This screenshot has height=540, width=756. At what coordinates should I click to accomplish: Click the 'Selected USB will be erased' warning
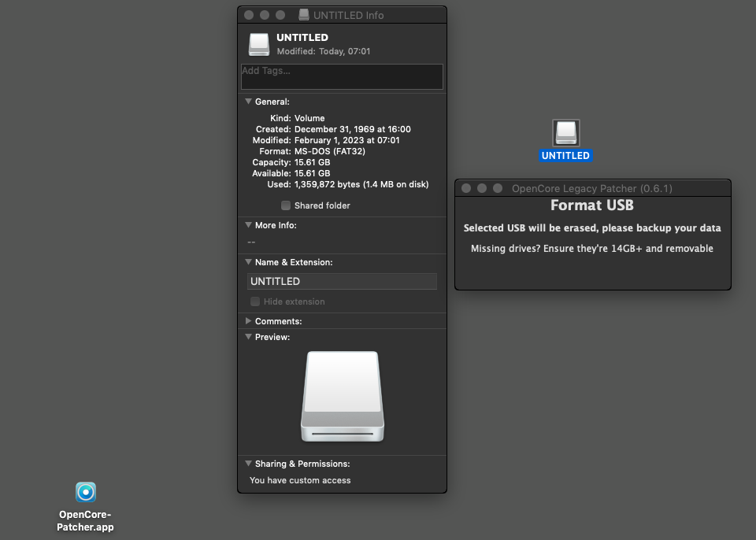click(592, 228)
